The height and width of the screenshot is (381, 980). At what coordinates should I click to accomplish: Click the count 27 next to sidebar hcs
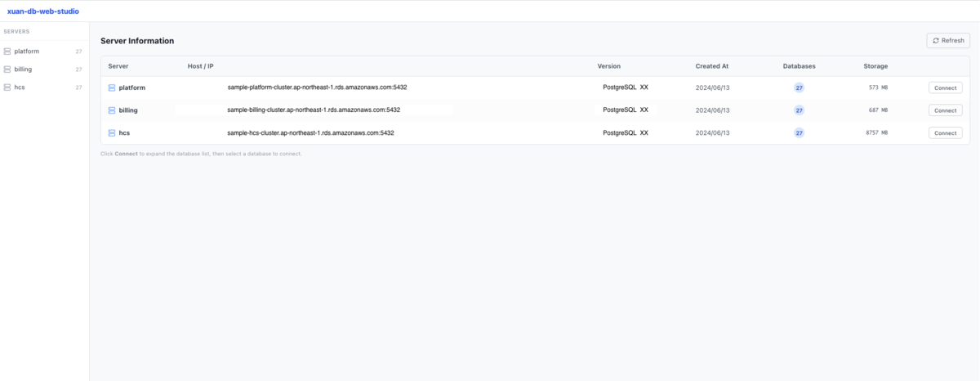pos(78,87)
